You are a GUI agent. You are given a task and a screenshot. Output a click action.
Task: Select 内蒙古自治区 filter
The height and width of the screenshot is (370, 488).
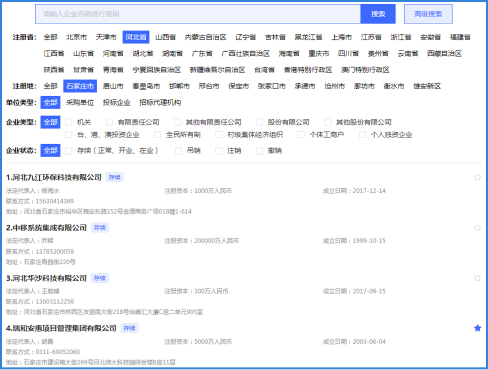tap(206, 37)
